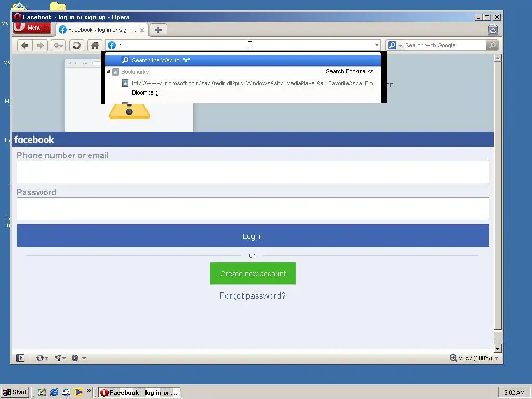Click the taskbar clock 3:02 AM

click(514, 393)
